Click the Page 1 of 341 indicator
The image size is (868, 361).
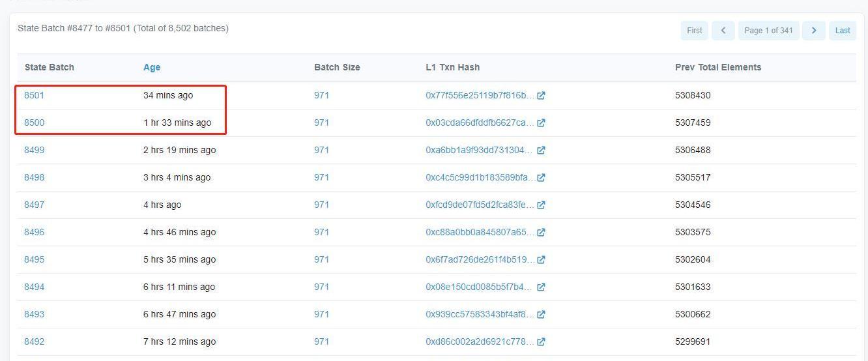768,31
